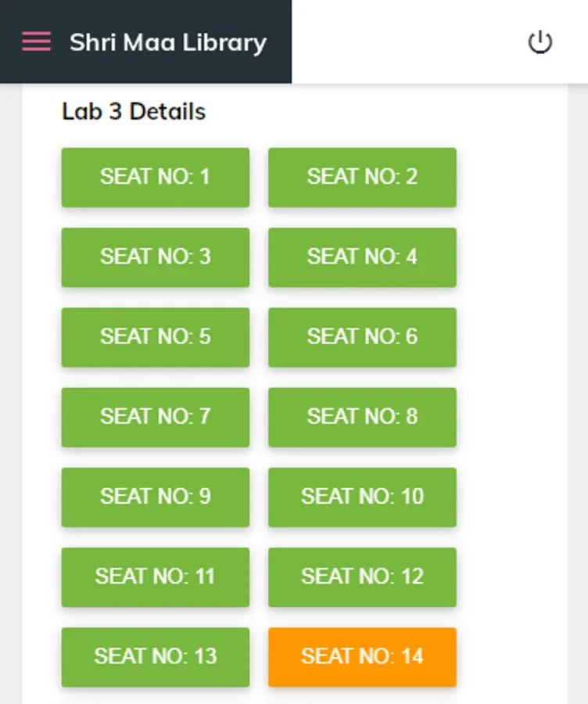Click Seat No: 5

pyautogui.click(x=155, y=337)
